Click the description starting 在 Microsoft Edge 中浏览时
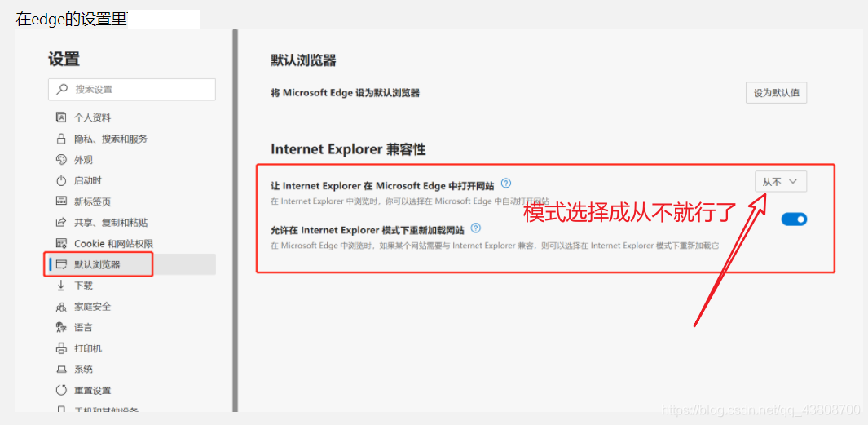This screenshot has width=868, height=425. tap(495, 245)
